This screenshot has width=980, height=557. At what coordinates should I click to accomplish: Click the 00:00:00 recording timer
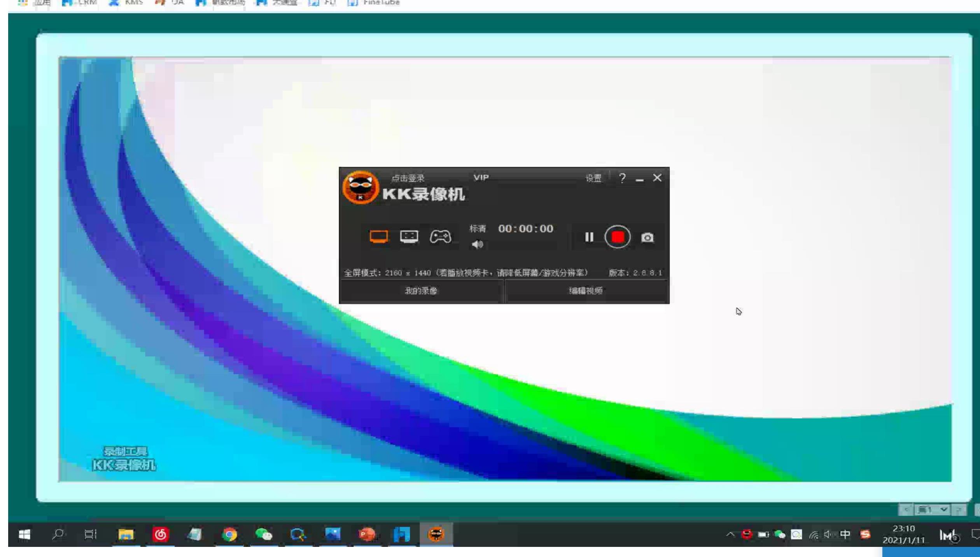[x=526, y=229]
